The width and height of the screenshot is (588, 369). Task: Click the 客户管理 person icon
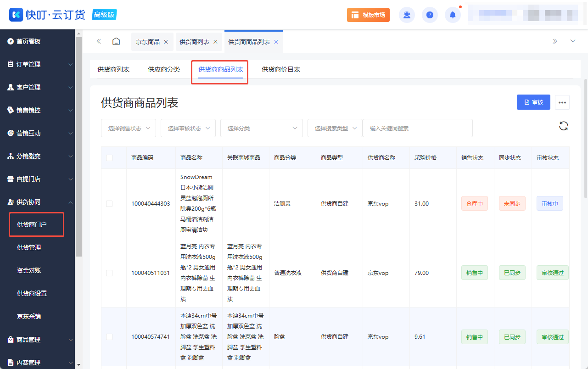point(11,87)
